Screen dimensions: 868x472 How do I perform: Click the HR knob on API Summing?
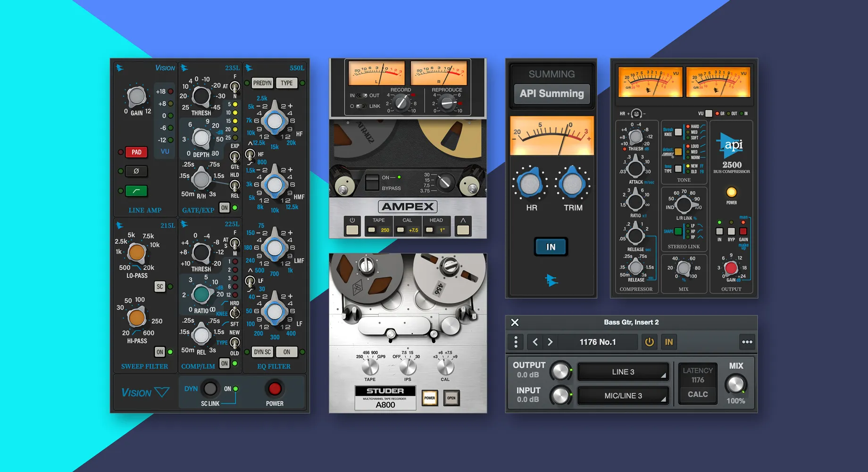coord(530,183)
